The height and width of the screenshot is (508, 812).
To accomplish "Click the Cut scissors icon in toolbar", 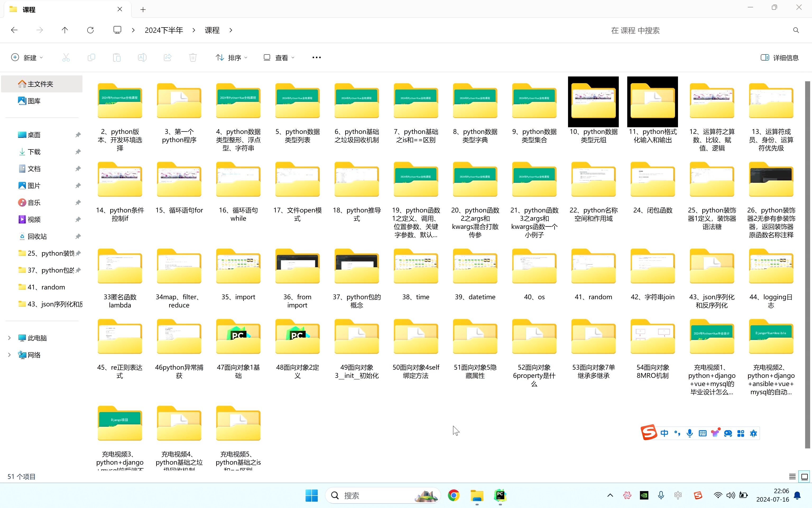I will click(x=66, y=57).
